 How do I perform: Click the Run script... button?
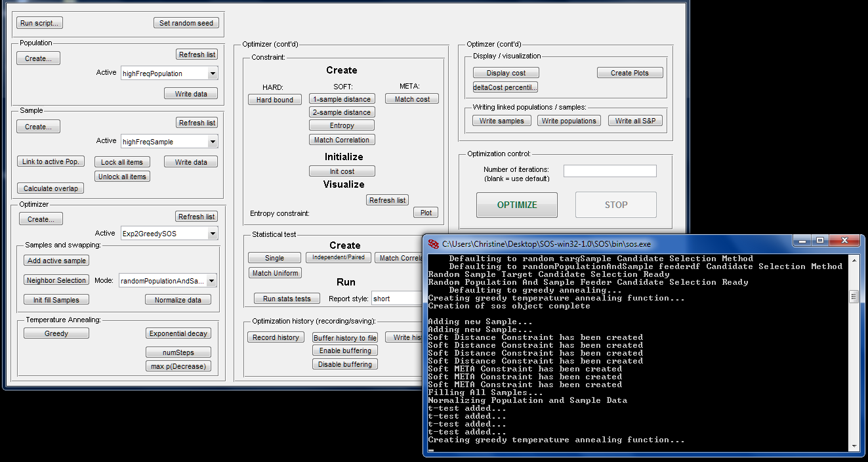39,23
